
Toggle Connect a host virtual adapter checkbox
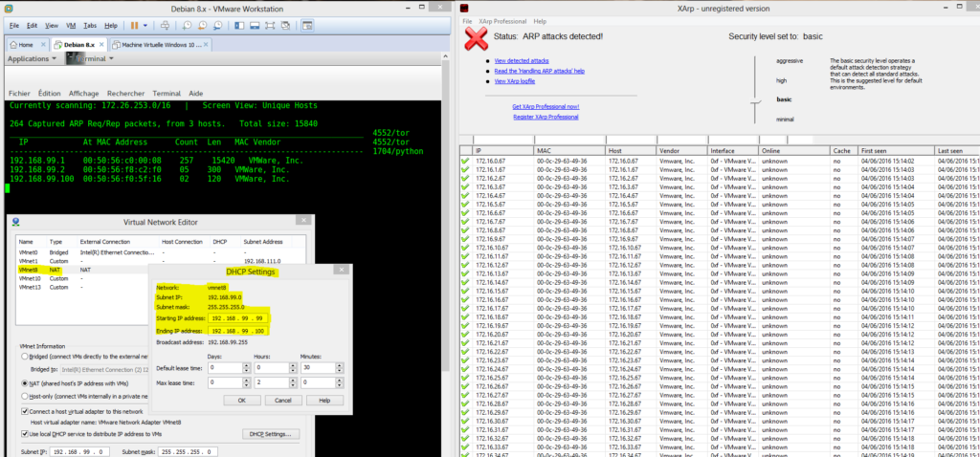(x=25, y=411)
